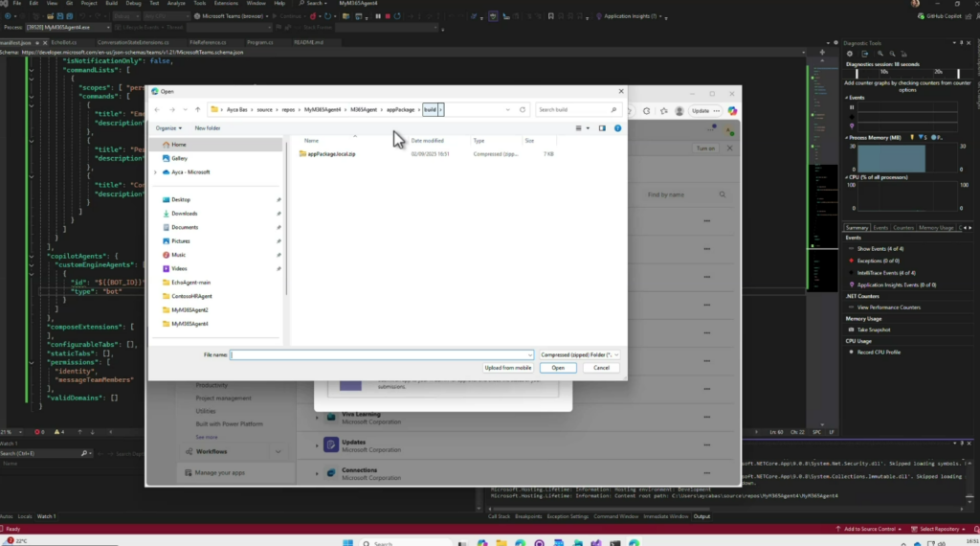This screenshot has height=546, width=980.
Task: Open the file type filter dropdown
Action: [579, 354]
